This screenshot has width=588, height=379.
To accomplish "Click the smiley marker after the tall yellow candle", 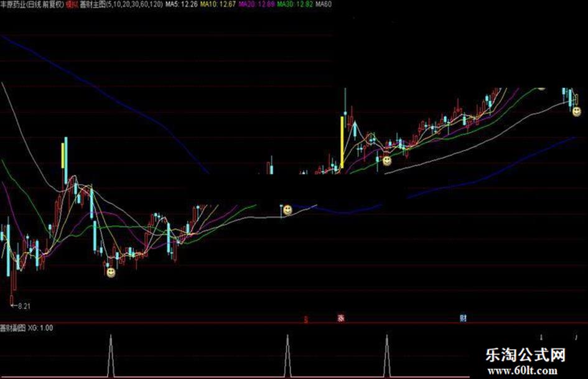I will [x=387, y=161].
